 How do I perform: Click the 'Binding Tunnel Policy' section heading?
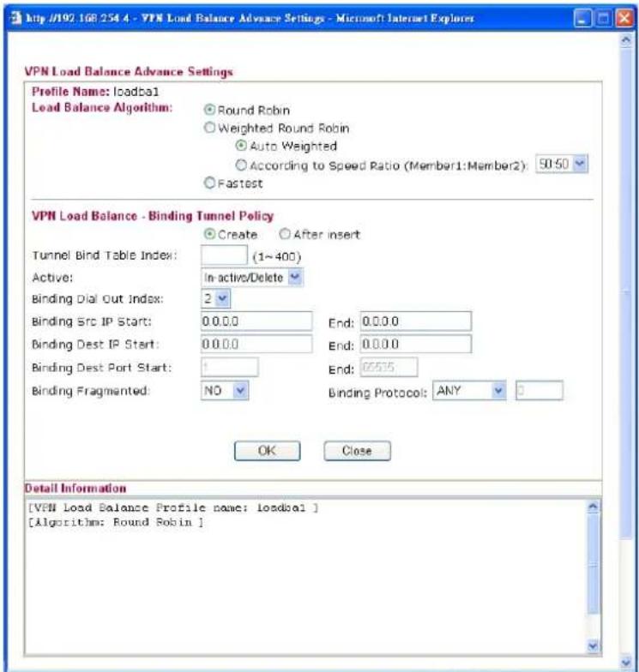(211, 216)
